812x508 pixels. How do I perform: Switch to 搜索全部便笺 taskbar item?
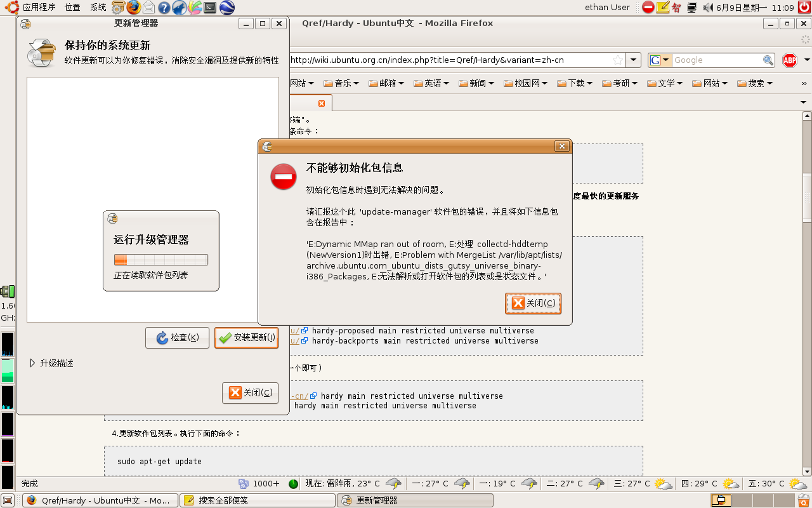[x=258, y=500]
